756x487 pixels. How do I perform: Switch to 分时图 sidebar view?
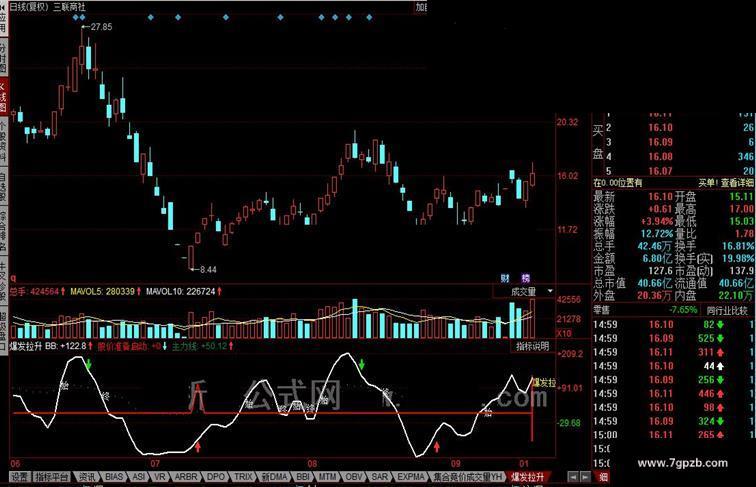click(2, 58)
